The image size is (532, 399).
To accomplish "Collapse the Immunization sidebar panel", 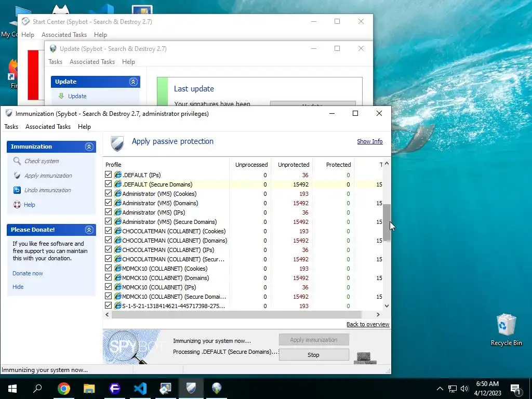I will coord(89,147).
